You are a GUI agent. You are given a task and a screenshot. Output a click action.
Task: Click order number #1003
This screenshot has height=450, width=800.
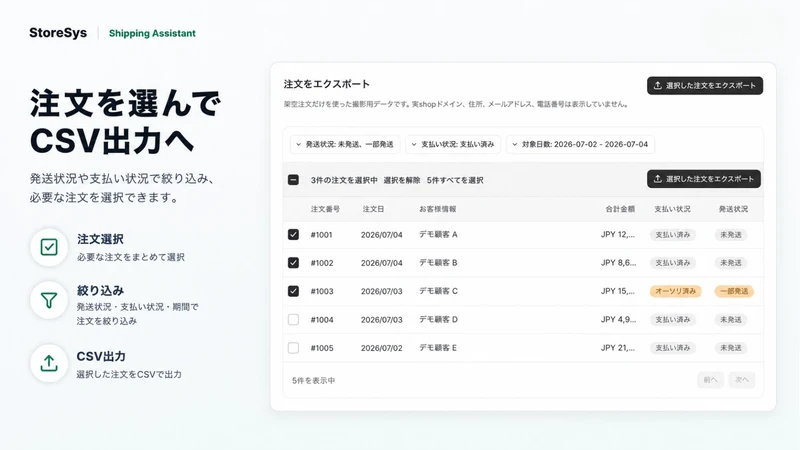[322, 291]
